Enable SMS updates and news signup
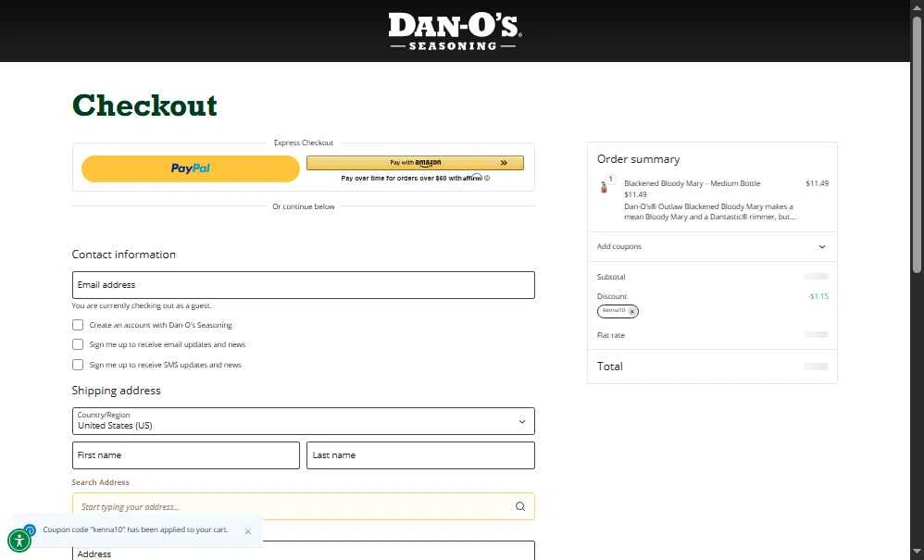 tap(78, 365)
